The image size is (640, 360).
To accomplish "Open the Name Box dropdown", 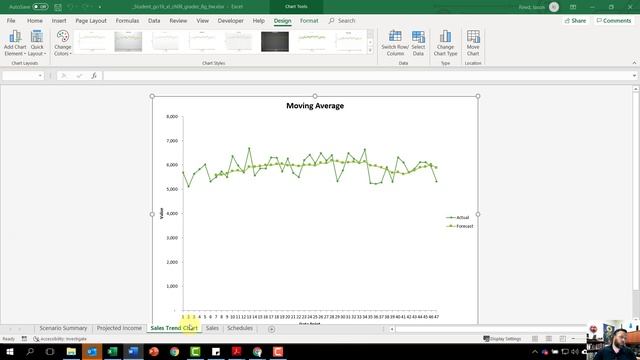I will coord(40,76).
